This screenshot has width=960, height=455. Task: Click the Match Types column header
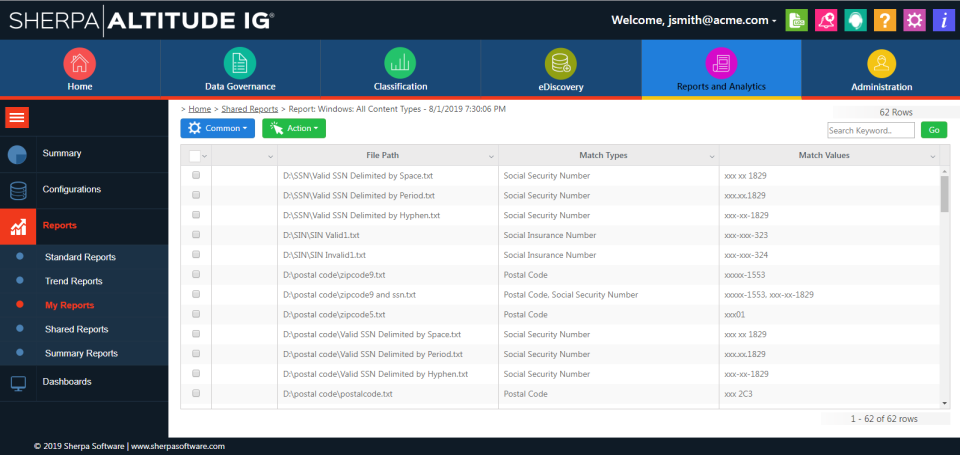603,156
